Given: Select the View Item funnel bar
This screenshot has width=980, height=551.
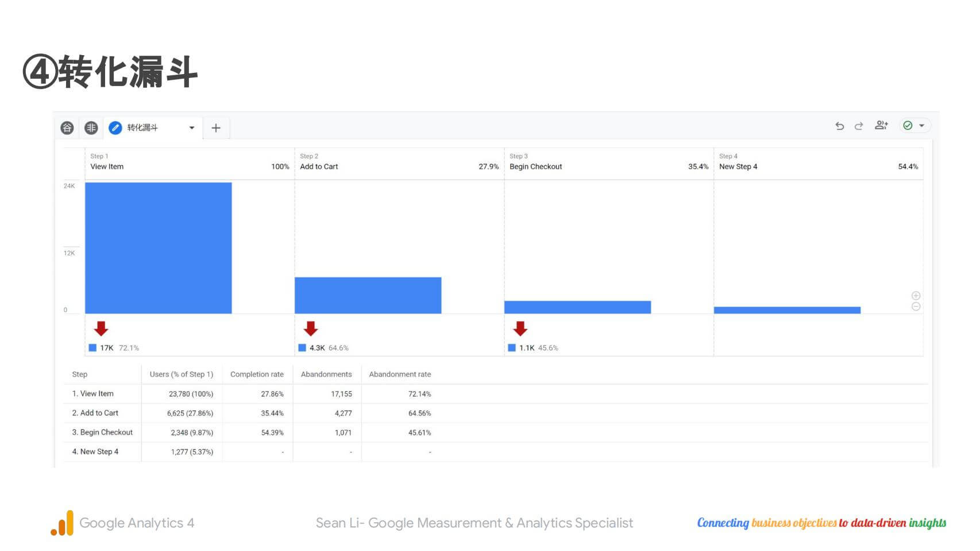Looking at the screenshot, I should click(158, 248).
